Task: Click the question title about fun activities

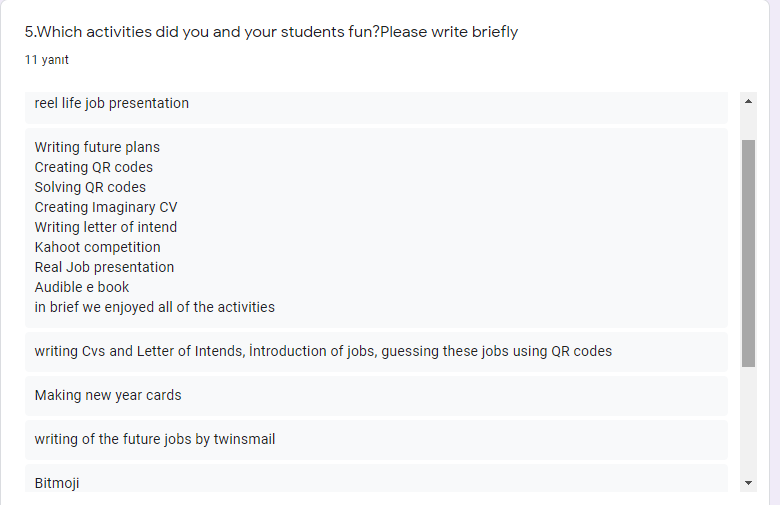Action: pyautogui.click(x=271, y=32)
